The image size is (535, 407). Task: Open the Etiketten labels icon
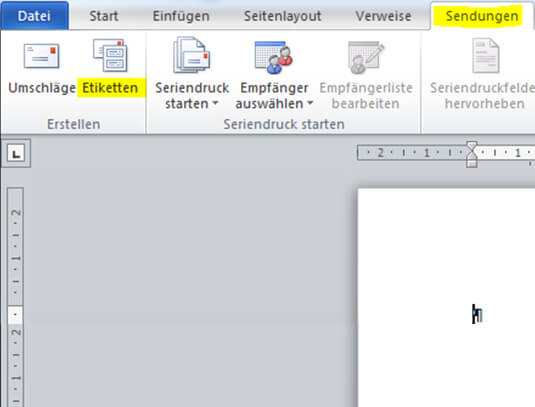(x=110, y=55)
